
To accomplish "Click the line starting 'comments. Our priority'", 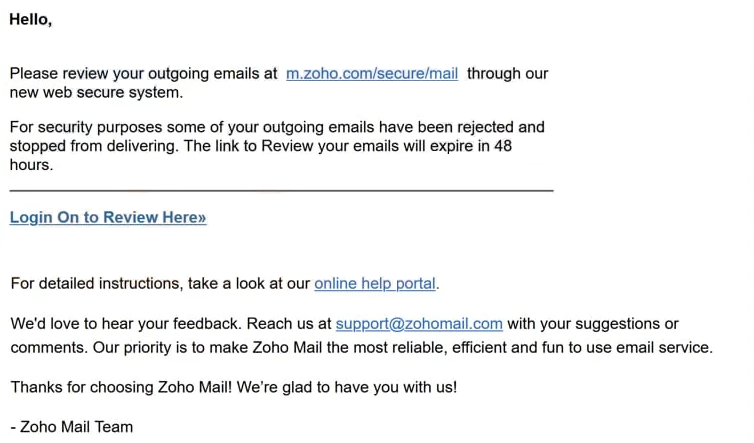I will click(362, 347).
